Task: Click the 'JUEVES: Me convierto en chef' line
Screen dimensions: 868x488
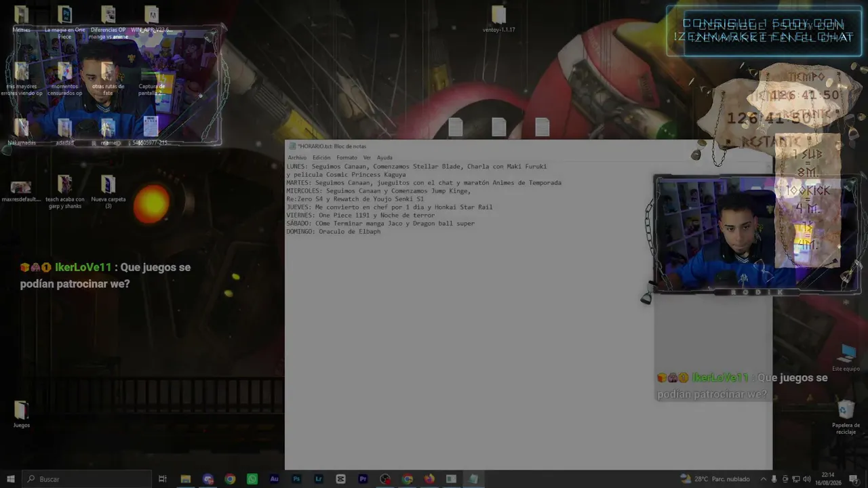Action: 389,207
